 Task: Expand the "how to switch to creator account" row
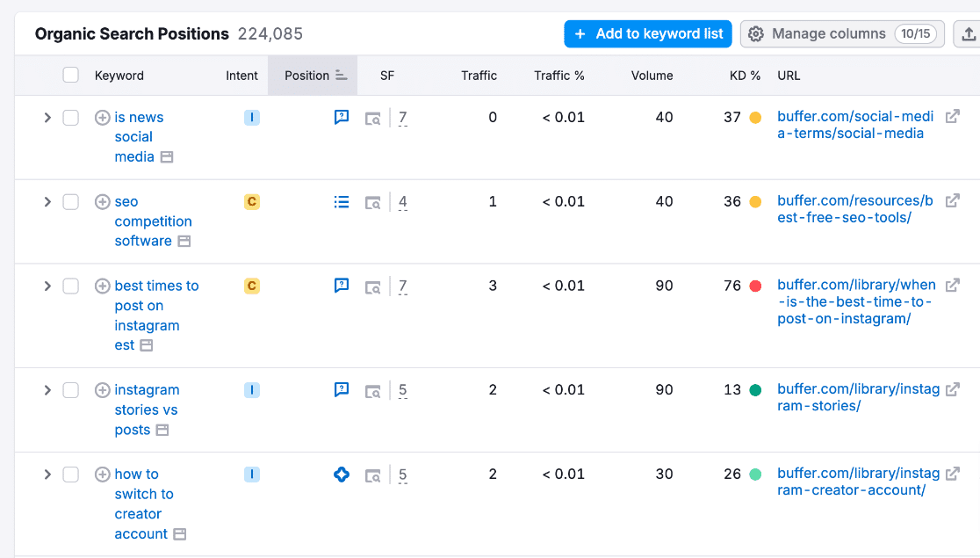(47, 474)
